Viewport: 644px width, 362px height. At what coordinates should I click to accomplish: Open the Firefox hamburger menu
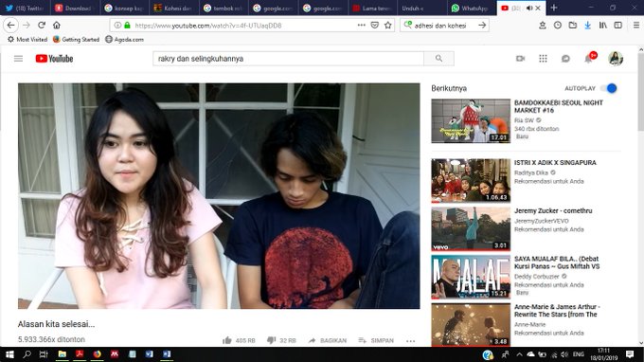coord(636,26)
